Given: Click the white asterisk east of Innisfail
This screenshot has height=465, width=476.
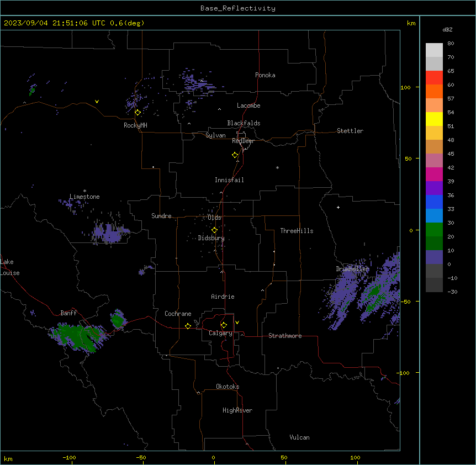Looking at the screenshot, I should pyautogui.click(x=277, y=168).
